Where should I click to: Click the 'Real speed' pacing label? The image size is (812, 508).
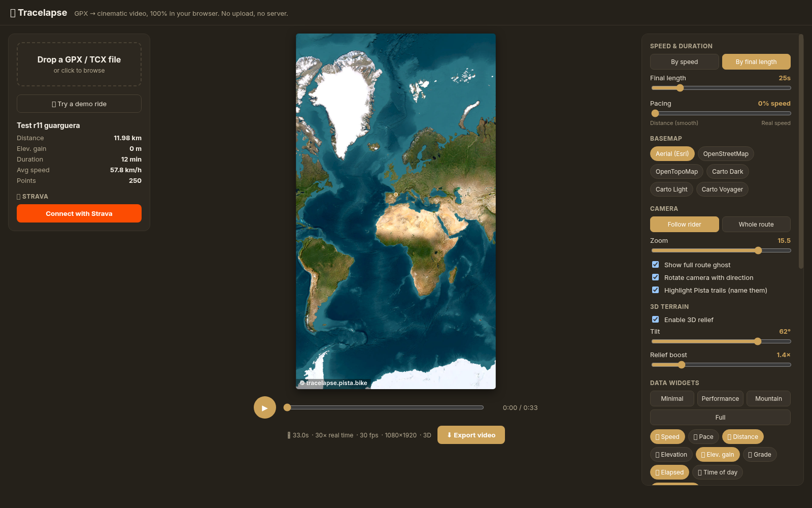coord(776,123)
